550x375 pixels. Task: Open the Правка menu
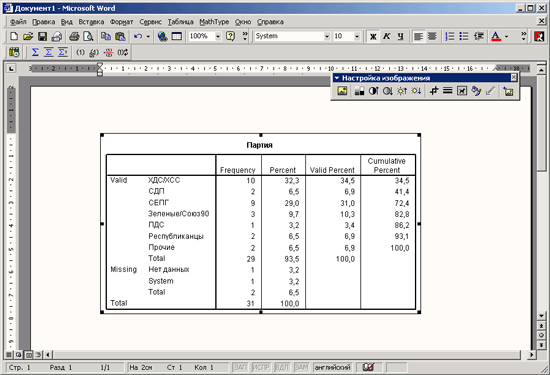[x=43, y=22]
